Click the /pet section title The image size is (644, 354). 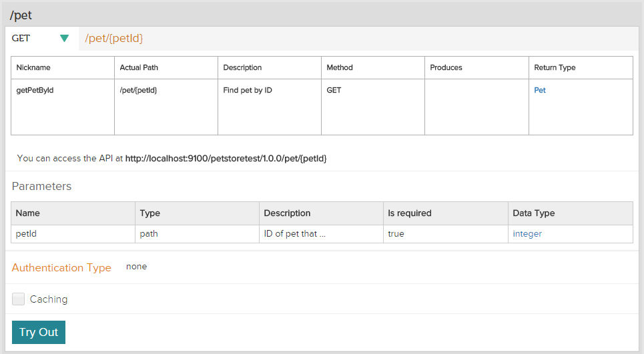pos(21,15)
